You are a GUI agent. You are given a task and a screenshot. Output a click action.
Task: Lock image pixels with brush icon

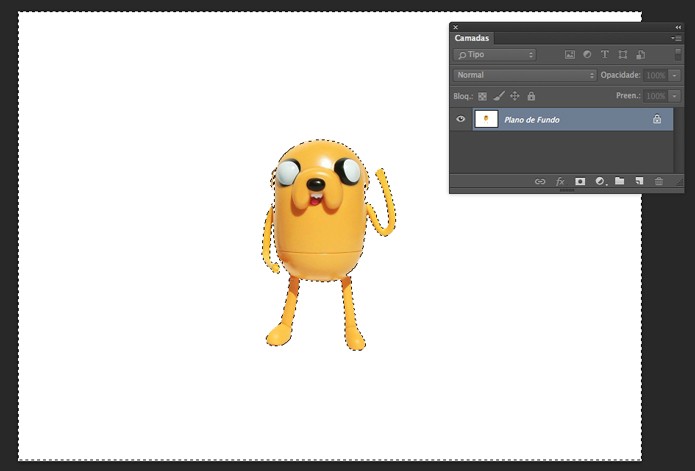click(499, 96)
